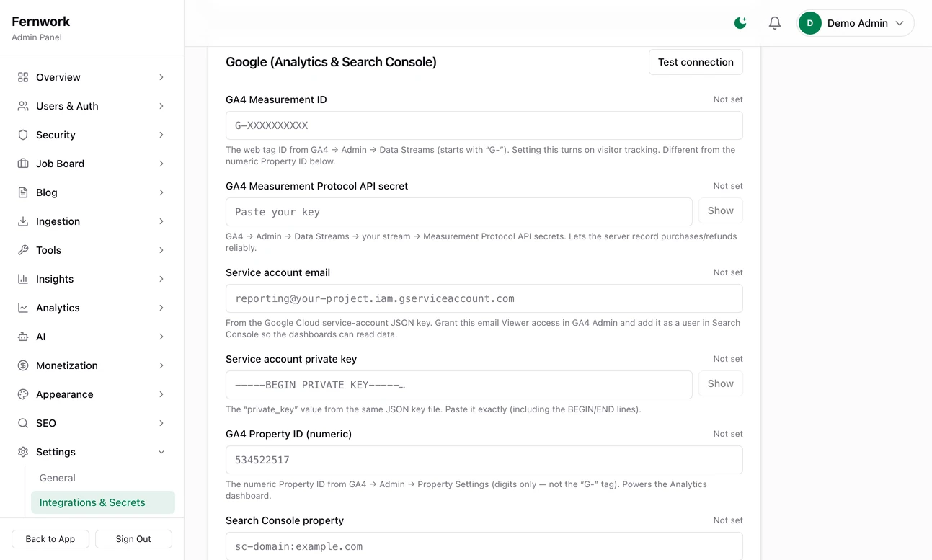
Task: Collapse the Settings section chevron
Action: coord(161,452)
